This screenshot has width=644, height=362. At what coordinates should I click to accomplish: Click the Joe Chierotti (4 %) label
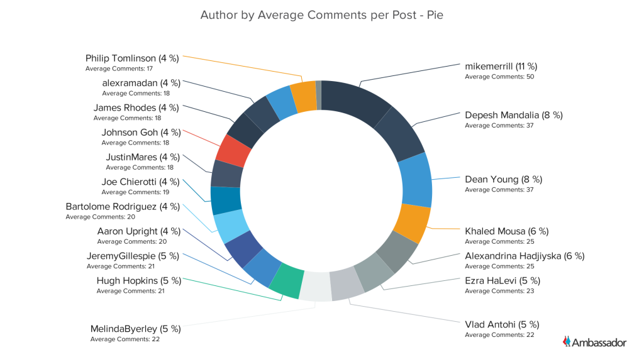141,182
